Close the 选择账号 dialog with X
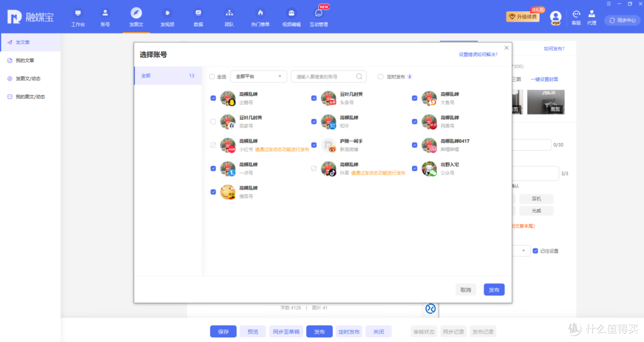644x342 pixels. coord(506,48)
